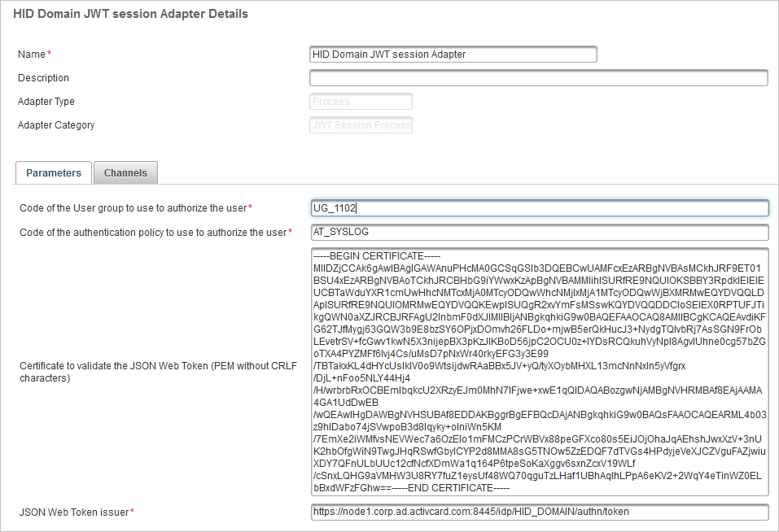Select the Parameters tab
Image resolution: width=779 pixels, height=532 pixels.
[x=54, y=172]
